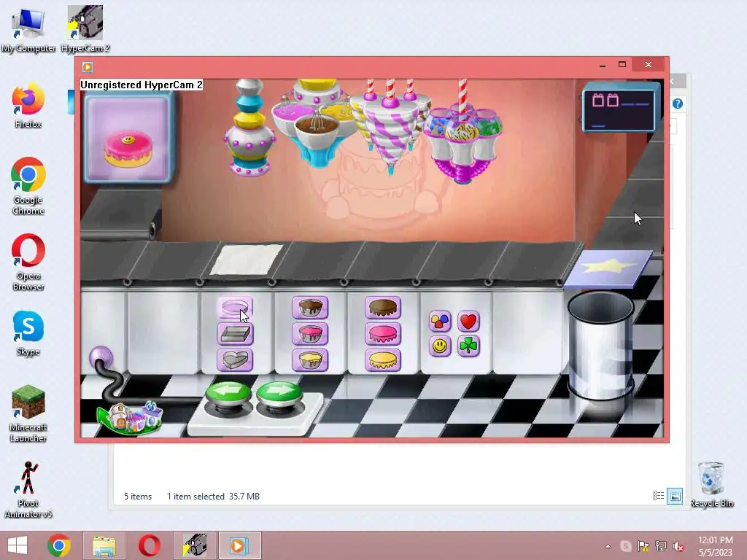This screenshot has width=747, height=560.
Task: Open the Recycle Bin
Action: pos(712,485)
